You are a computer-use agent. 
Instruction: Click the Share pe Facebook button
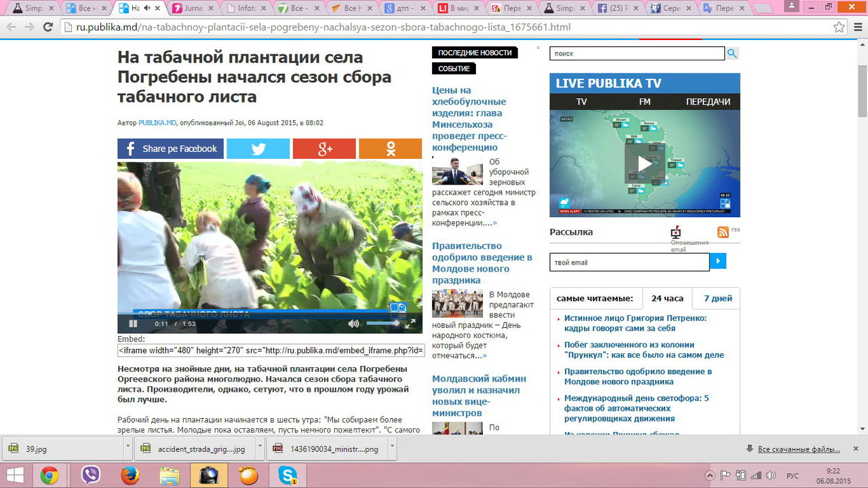[170, 149]
